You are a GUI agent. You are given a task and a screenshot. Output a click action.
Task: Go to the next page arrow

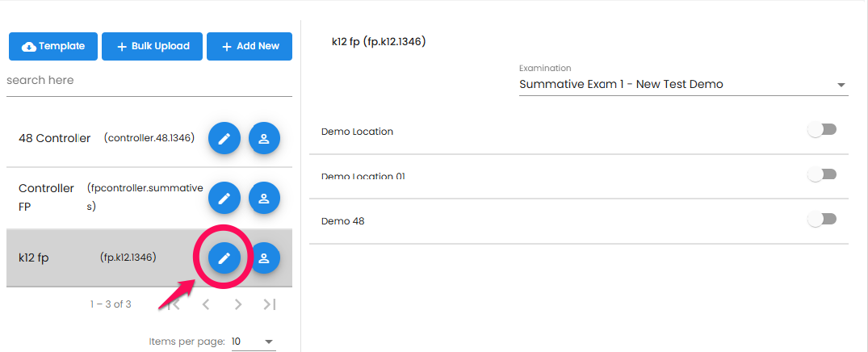pyautogui.click(x=238, y=304)
